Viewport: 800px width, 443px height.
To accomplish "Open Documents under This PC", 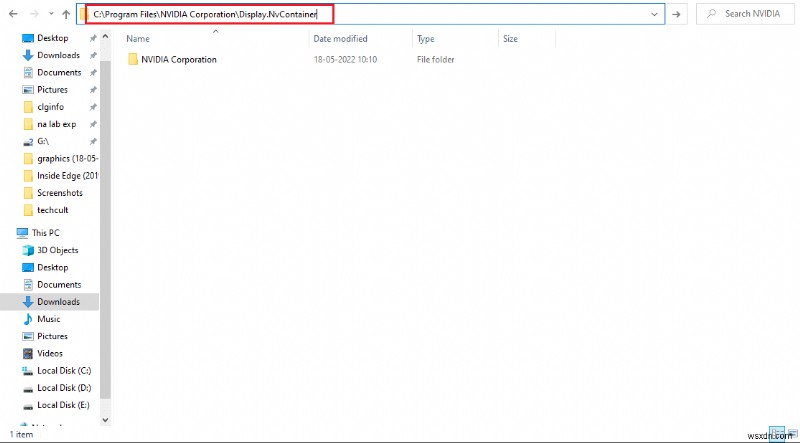I will click(59, 285).
